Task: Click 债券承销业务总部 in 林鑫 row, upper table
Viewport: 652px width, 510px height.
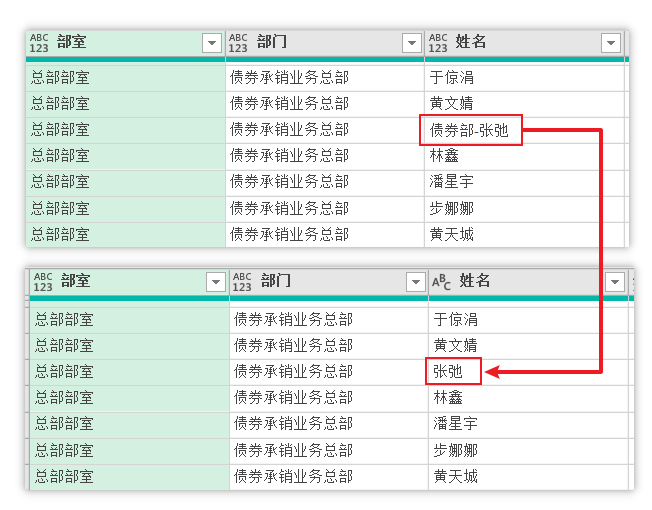Action: (x=289, y=156)
